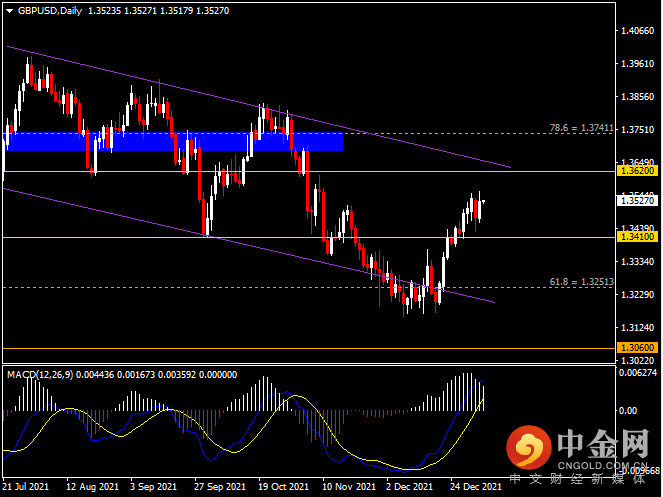
Task: Open the GBPUSD chart dropdown triangle
Action: pyautogui.click(x=9, y=11)
